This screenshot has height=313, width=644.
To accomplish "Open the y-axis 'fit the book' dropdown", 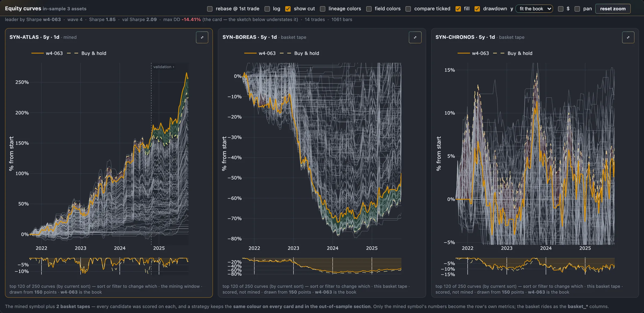I will tap(534, 9).
